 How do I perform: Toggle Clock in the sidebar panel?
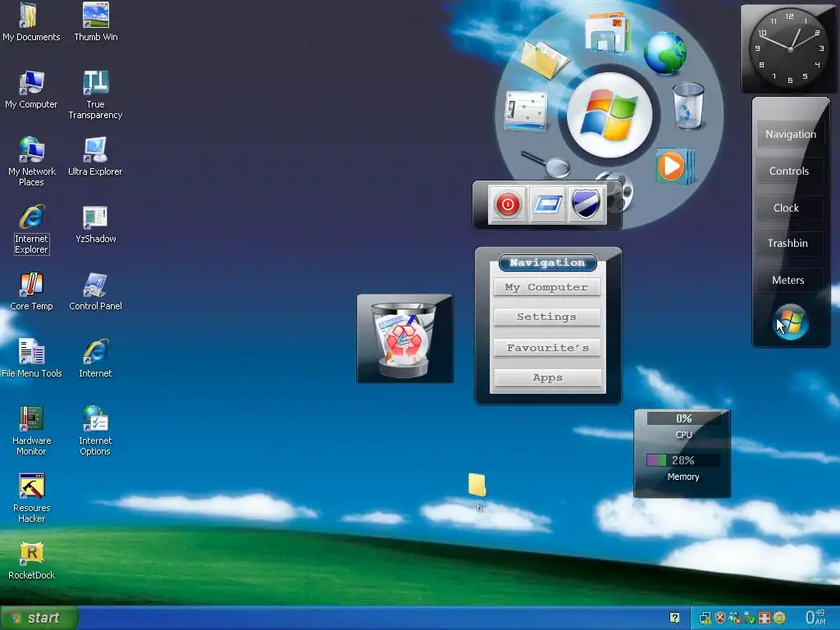[x=786, y=208]
